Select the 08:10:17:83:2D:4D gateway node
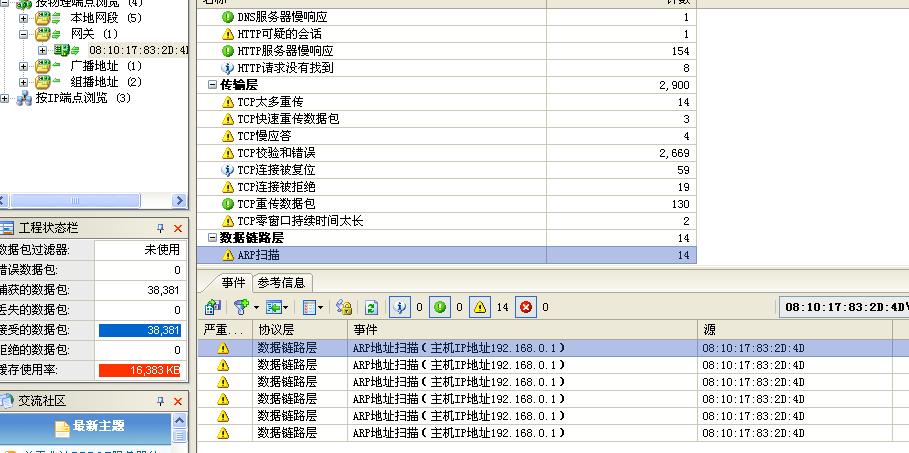The image size is (909, 453). [139, 50]
